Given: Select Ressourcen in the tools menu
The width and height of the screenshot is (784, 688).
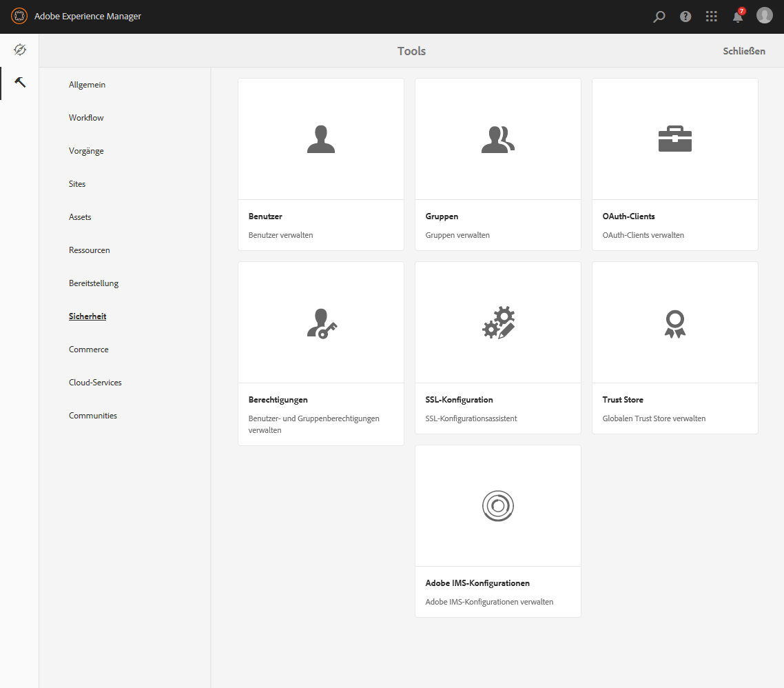Looking at the screenshot, I should click(x=89, y=250).
